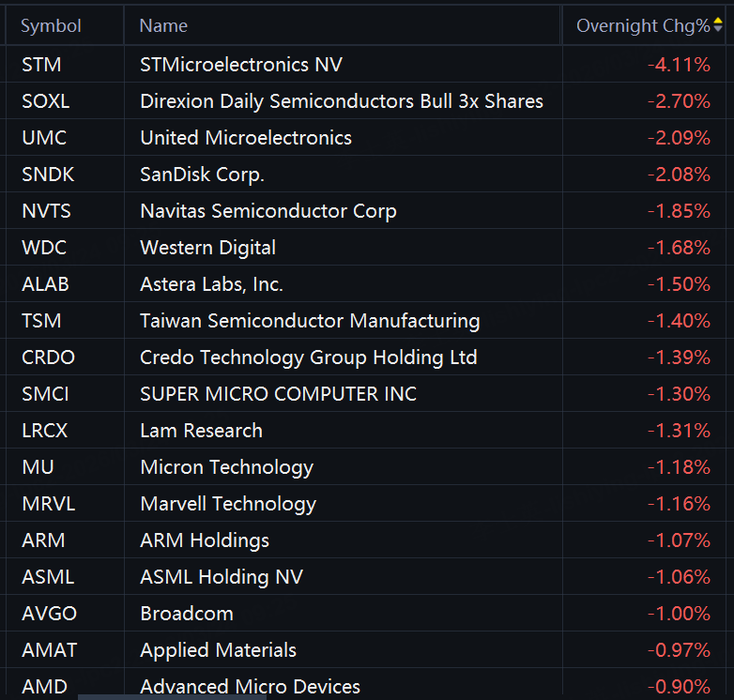Select the STM ticker symbol
Screen dimensions: 734x700
coord(39,65)
